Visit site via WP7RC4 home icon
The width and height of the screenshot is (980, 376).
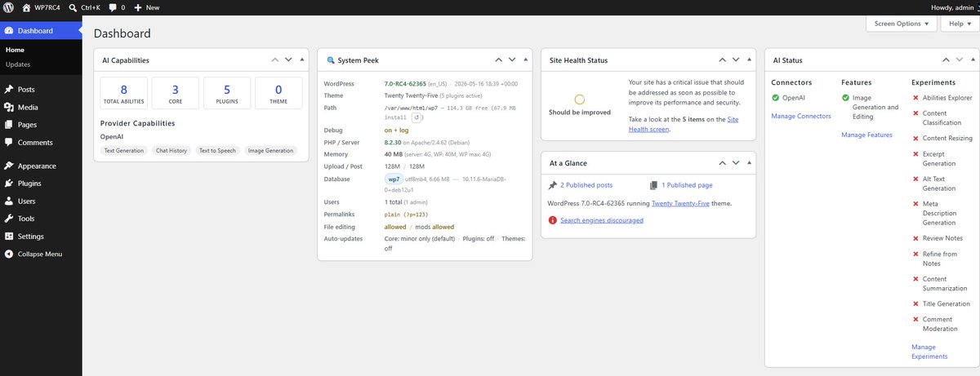tap(27, 7)
